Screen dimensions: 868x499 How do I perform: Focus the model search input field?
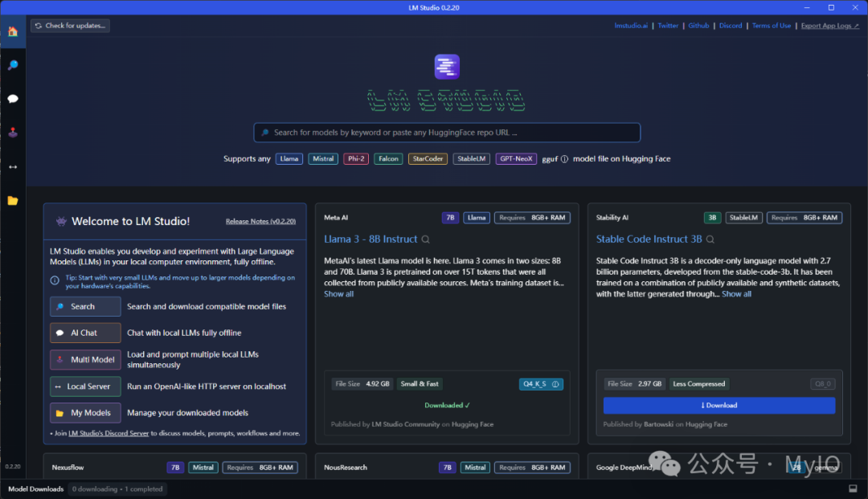pos(447,133)
